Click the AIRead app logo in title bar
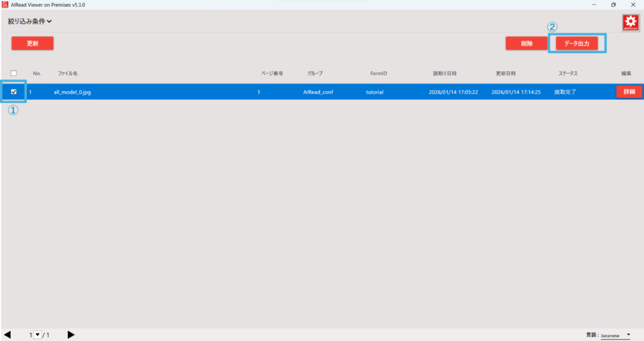 point(5,4)
